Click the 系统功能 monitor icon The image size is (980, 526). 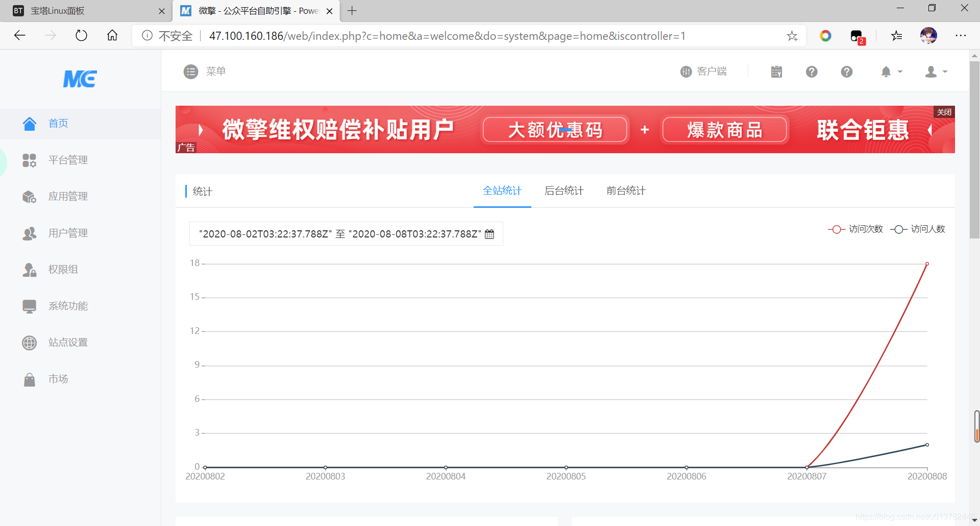[x=30, y=306]
